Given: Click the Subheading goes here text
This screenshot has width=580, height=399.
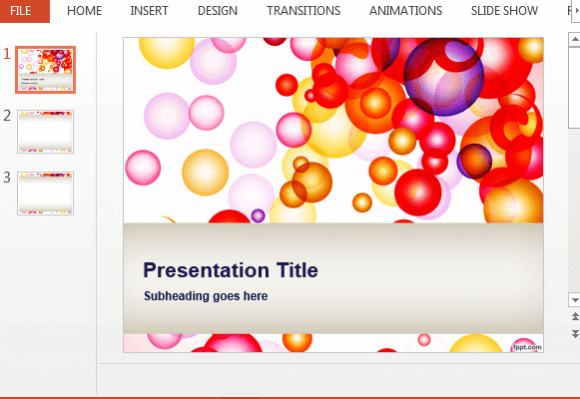Looking at the screenshot, I should point(206,296).
